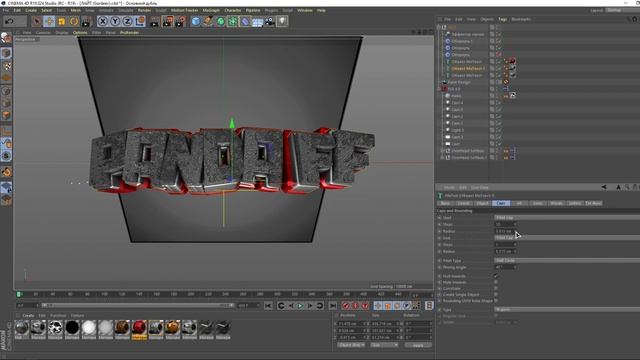Toggle the Y axis lock
This screenshot has height=360, width=640.
click(x=115, y=21)
